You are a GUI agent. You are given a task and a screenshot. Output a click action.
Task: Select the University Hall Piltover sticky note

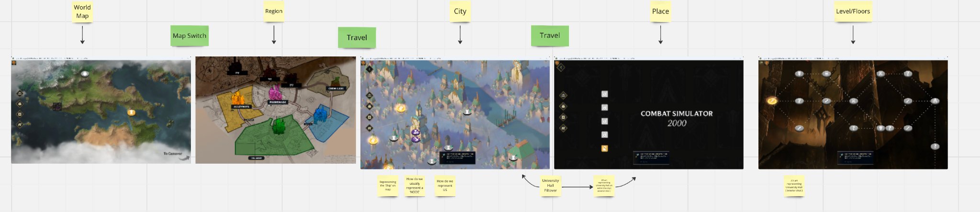click(x=550, y=186)
